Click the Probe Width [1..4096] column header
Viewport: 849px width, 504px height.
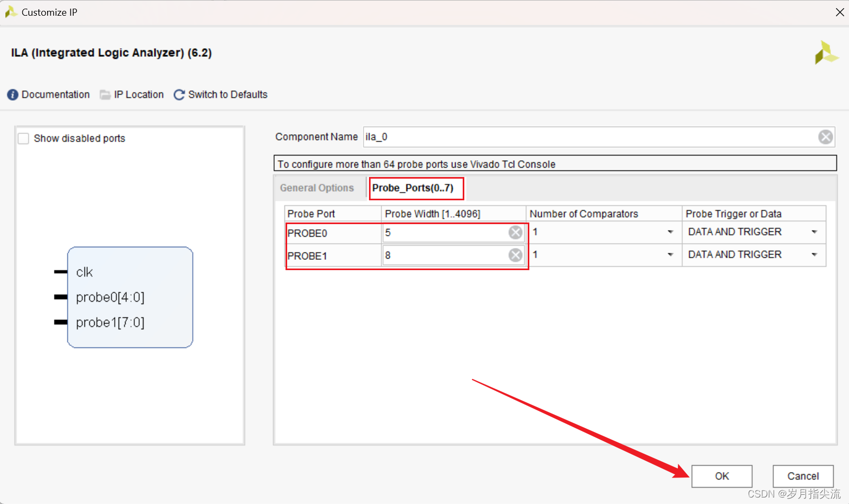click(453, 213)
